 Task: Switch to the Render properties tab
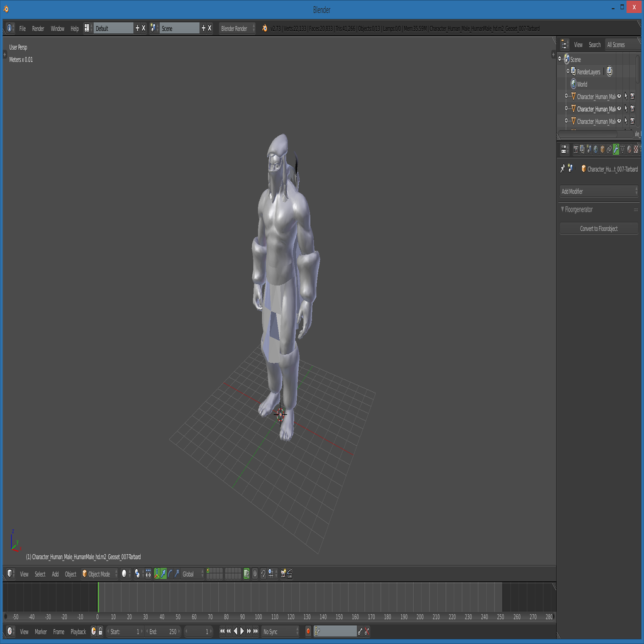(x=576, y=150)
